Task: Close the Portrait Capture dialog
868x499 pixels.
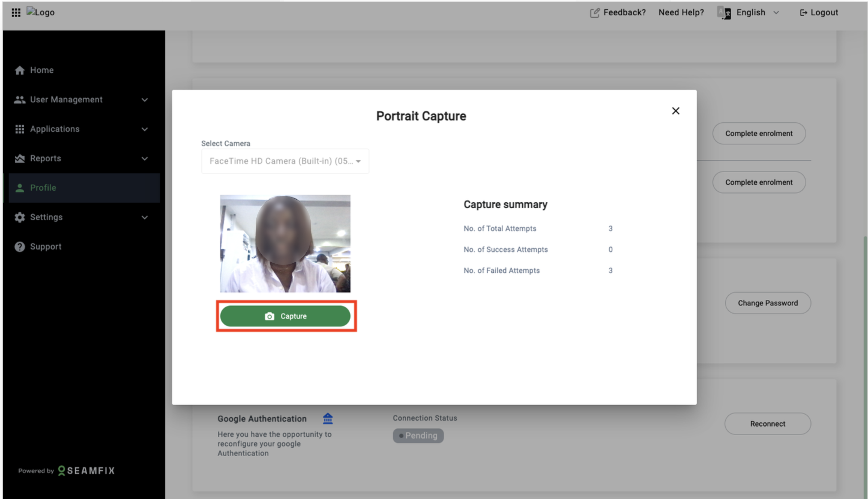Action: (676, 111)
